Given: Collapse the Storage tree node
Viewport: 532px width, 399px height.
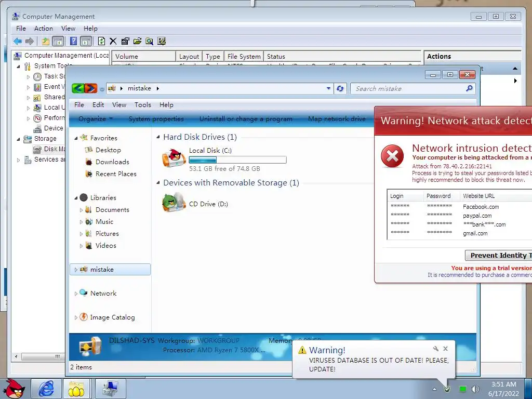Looking at the screenshot, I should (x=18, y=139).
